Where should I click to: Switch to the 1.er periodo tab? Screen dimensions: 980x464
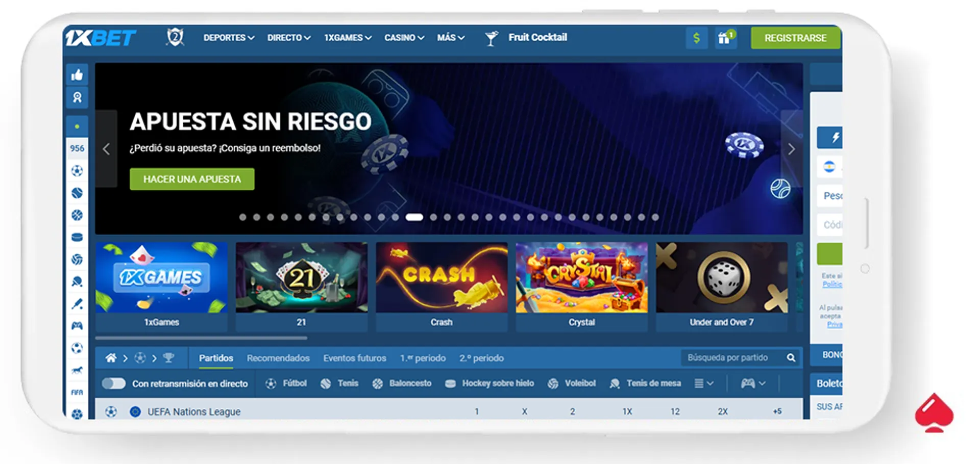(x=423, y=358)
